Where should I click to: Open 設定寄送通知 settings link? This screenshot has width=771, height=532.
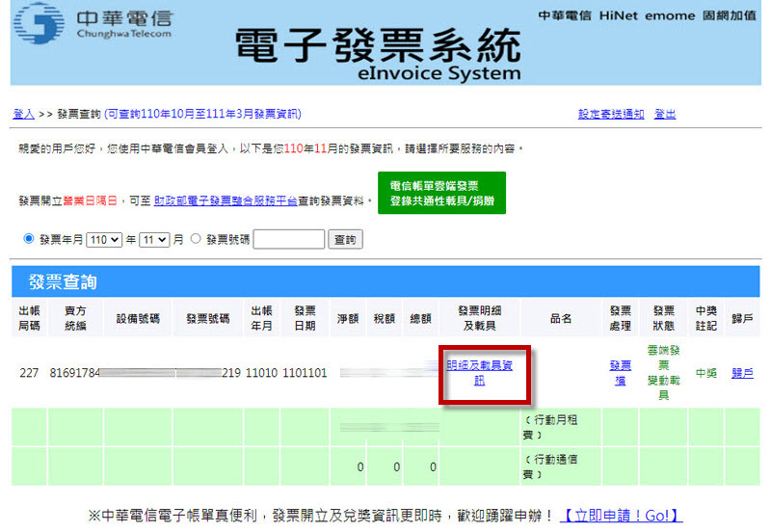click(x=611, y=114)
